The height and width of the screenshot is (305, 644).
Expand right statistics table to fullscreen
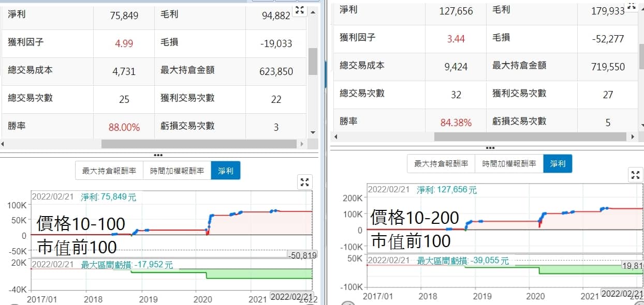632,6
